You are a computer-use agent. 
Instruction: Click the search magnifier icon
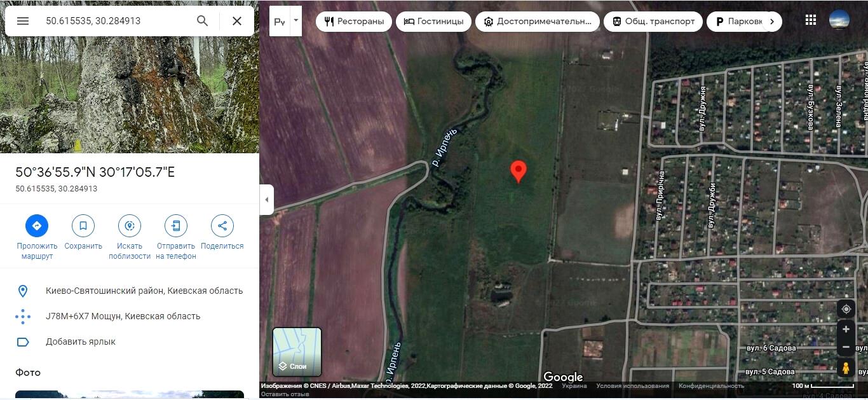202,21
